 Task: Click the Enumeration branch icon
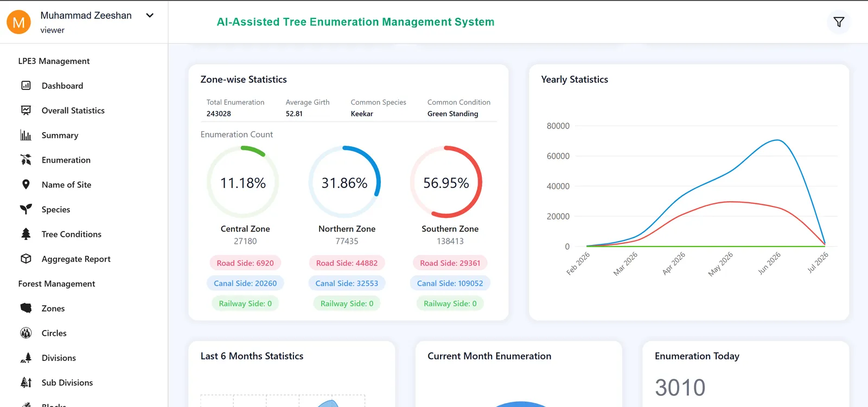25,160
